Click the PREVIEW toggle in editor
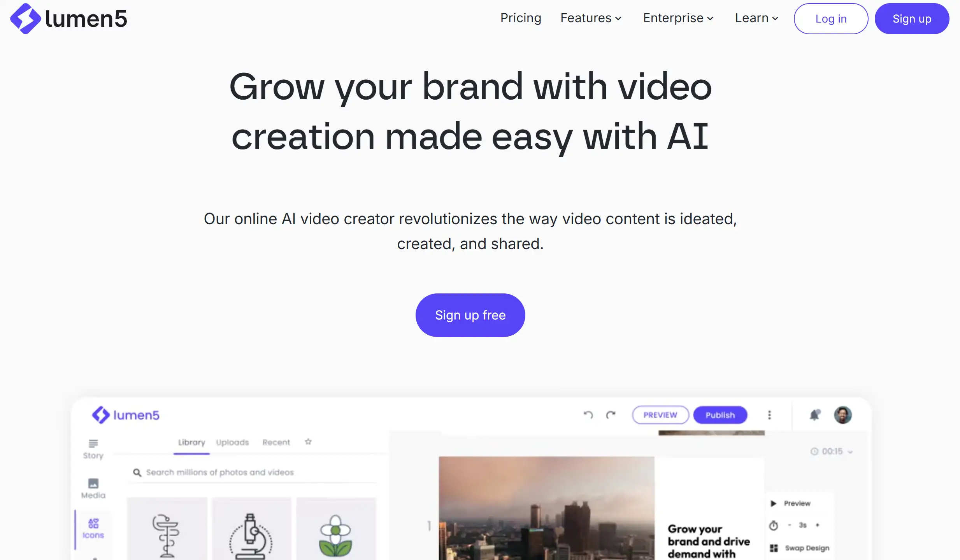Screen dimensions: 960x560 660,415
